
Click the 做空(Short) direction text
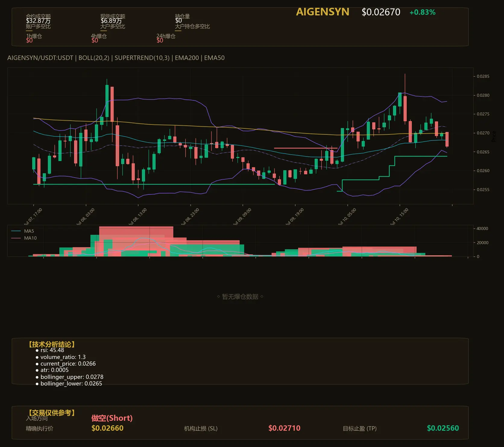tap(112, 418)
